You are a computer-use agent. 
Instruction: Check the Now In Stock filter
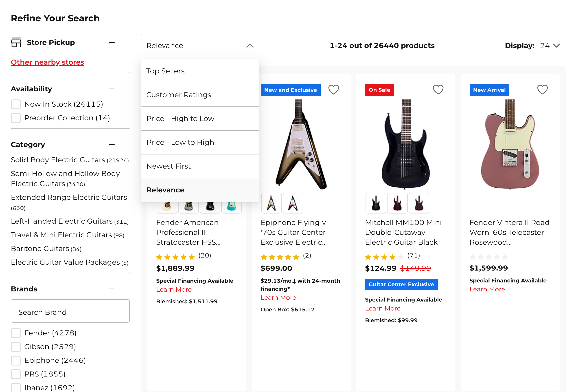(16, 104)
